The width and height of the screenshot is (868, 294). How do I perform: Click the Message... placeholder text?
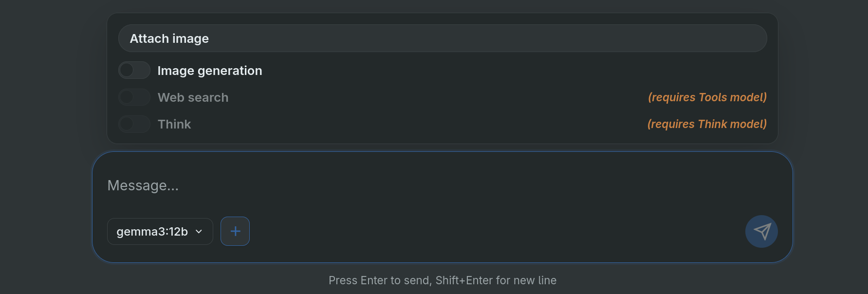tap(143, 185)
